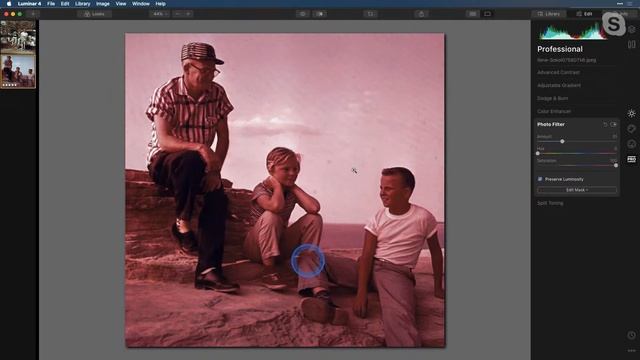Open the Help menu
This screenshot has width=640, height=360.
pyautogui.click(x=160, y=4)
